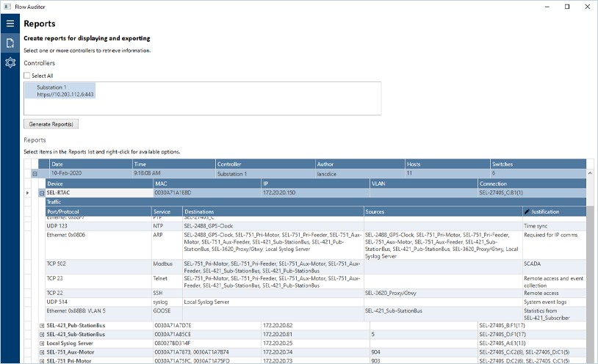Viewport: 598px width, 364px height.
Task: Collapse the 10-Feb-2020 report row
Action: (35, 174)
